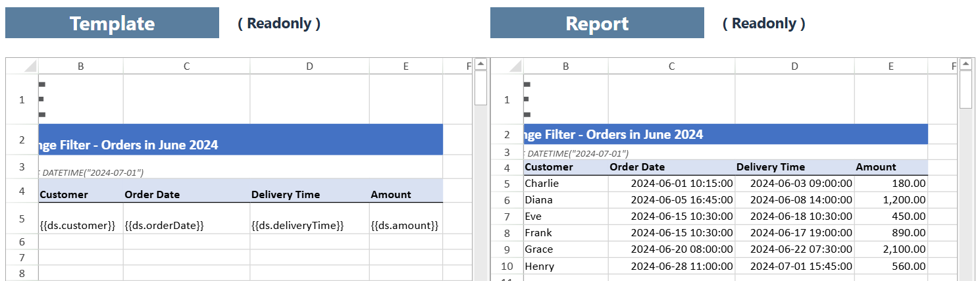
Task: Select column C header in Template sheet
Action: click(x=186, y=66)
